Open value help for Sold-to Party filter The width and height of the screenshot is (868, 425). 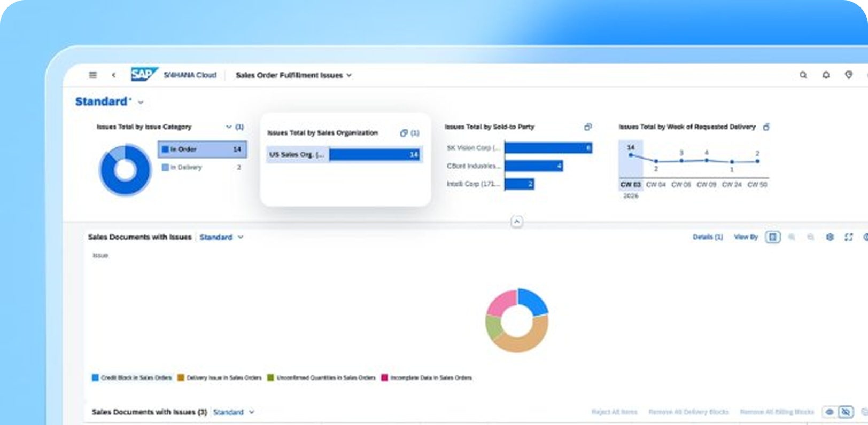pyautogui.click(x=588, y=127)
